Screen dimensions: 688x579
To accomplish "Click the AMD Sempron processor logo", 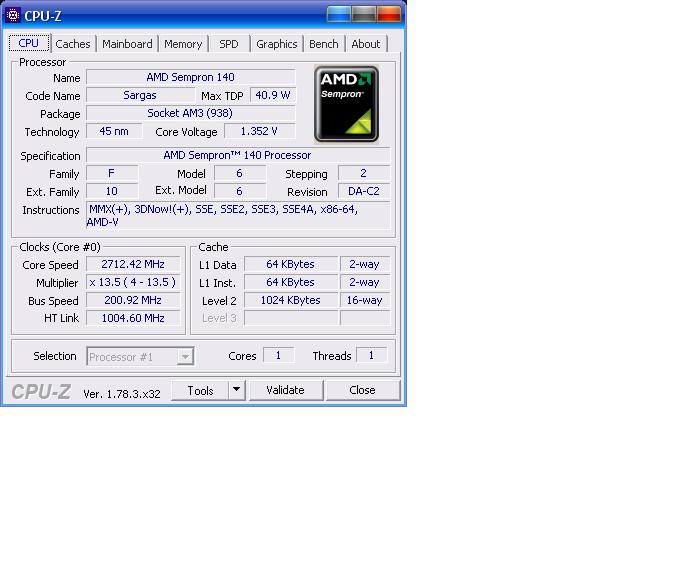I will (347, 104).
